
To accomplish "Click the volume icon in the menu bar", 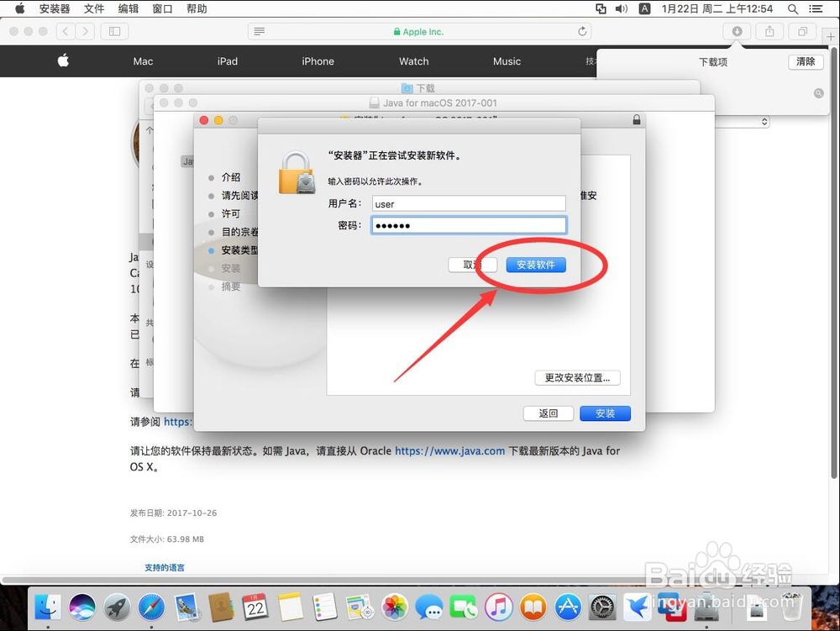I will point(621,9).
